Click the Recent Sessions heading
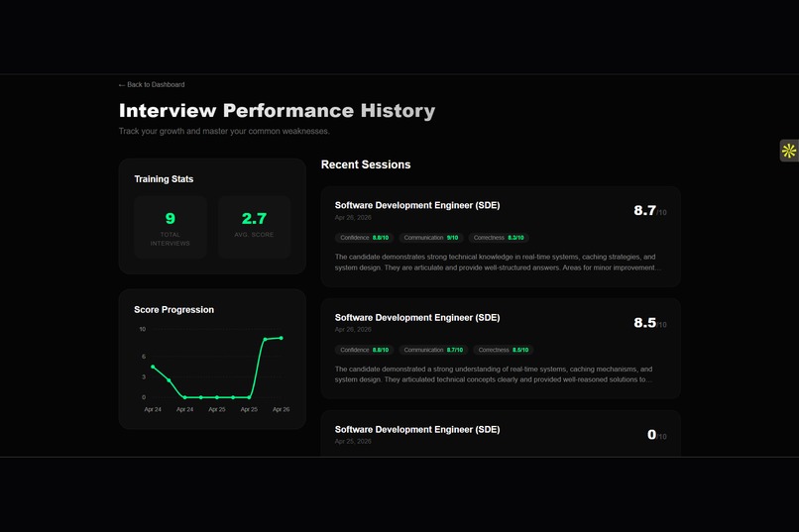This screenshot has height=532, width=799. (366, 164)
